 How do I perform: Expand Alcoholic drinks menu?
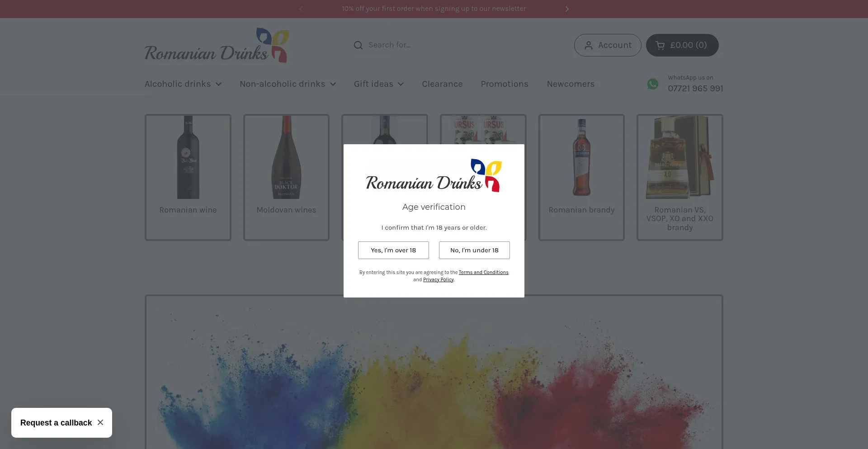[x=183, y=84]
